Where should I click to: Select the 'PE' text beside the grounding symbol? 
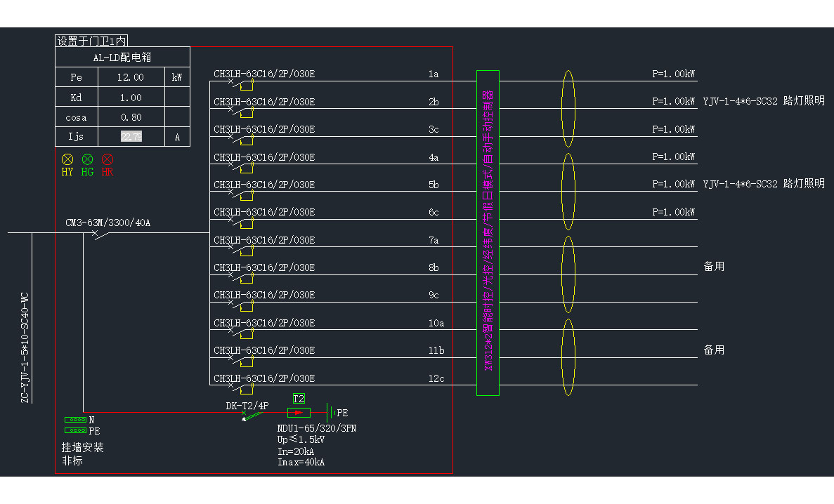[342, 413]
